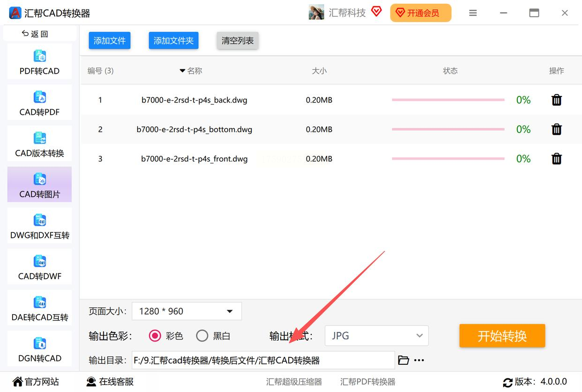
Task: Click the app logo in title bar
Action: pos(15,13)
